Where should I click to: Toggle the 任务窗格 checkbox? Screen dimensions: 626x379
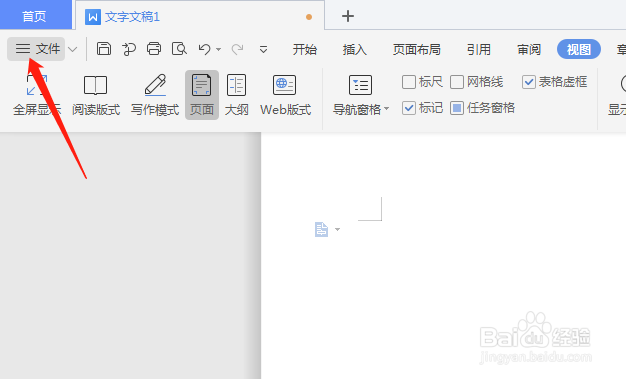(457, 108)
